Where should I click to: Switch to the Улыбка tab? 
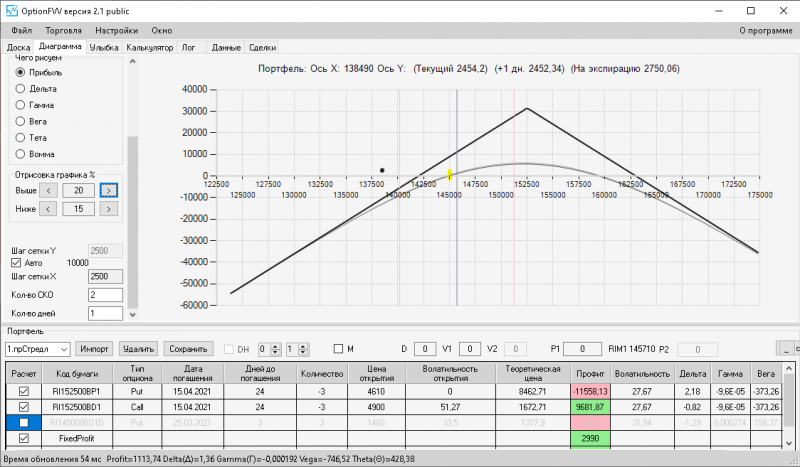point(104,47)
